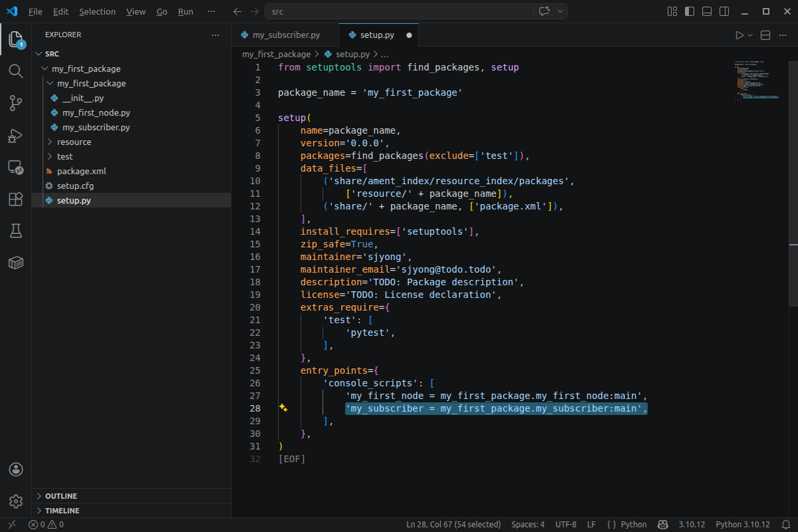Click the sparkle code action icon on line 28
The height and width of the screenshot is (532, 798).
pyautogui.click(x=283, y=408)
